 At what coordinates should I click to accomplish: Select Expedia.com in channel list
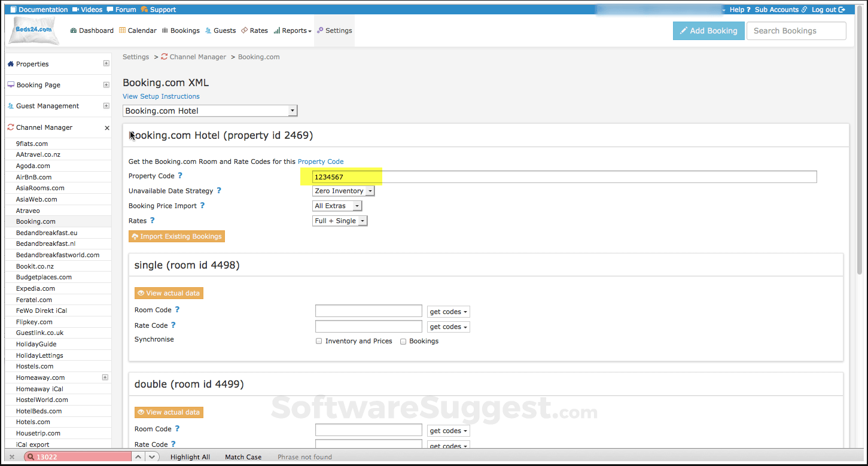(35, 288)
